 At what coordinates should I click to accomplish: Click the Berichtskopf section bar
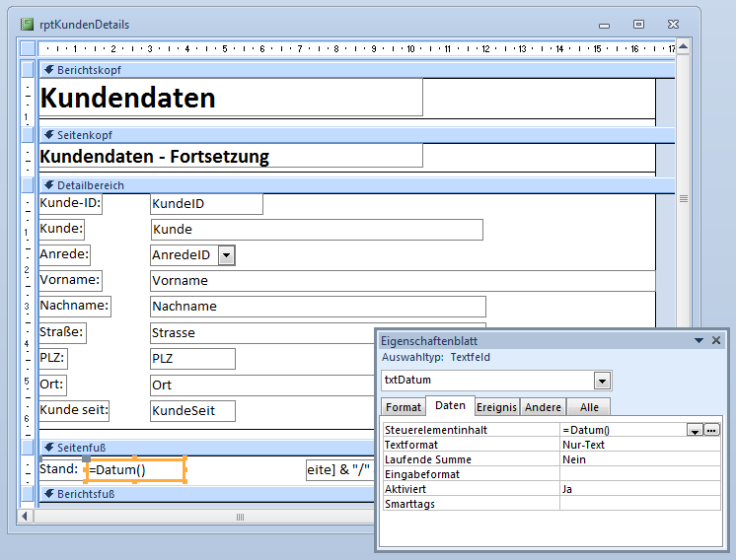pyautogui.click(x=357, y=70)
